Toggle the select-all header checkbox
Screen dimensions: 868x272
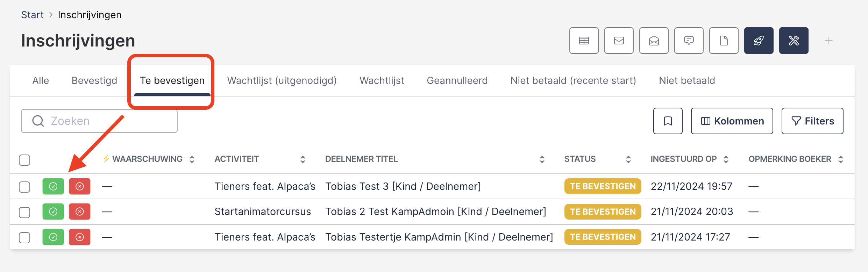pyautogui.click(x=24, y=160)
